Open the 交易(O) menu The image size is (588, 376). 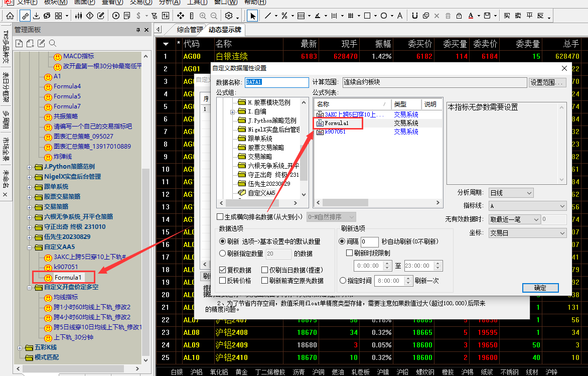point(141,2)
